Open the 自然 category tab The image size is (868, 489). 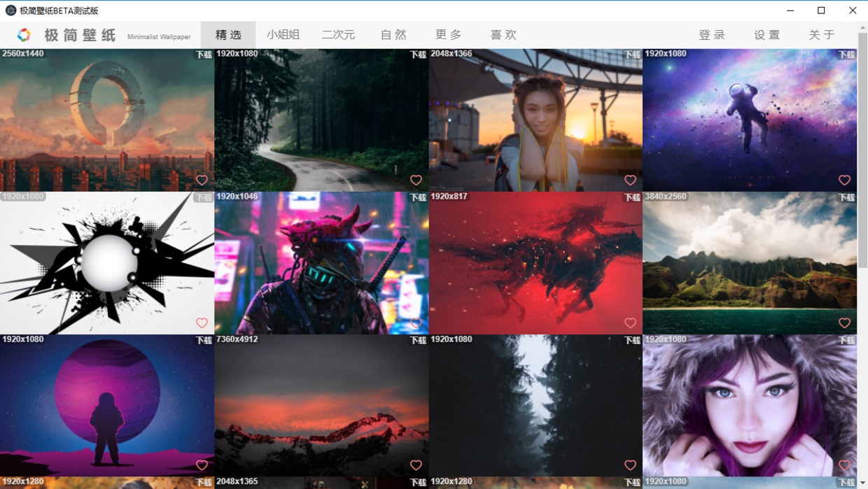click(393, 35)
